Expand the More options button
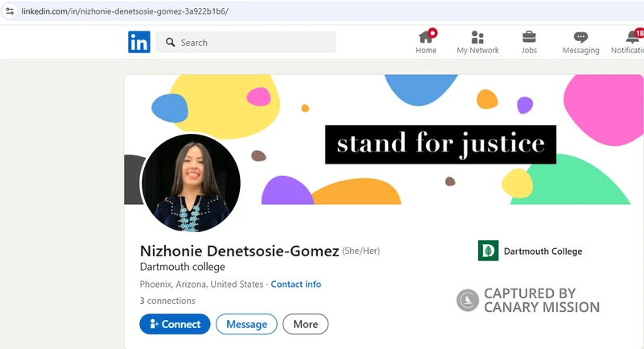This screenshot has width=644, height=349. click(x=305, y=324)
